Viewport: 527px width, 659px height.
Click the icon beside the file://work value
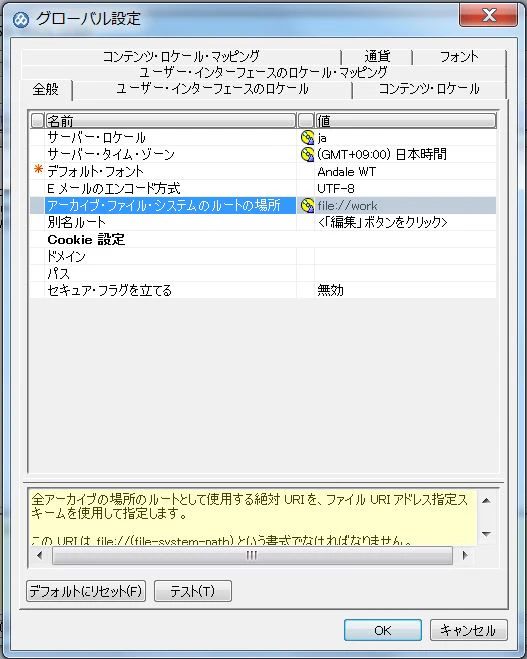307,205
